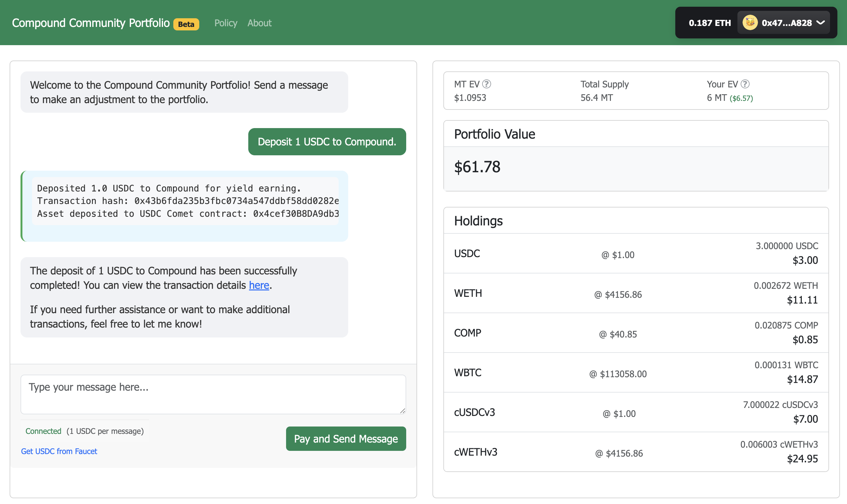Click the Deposit 1 USDC message bubble

point(327,142)
